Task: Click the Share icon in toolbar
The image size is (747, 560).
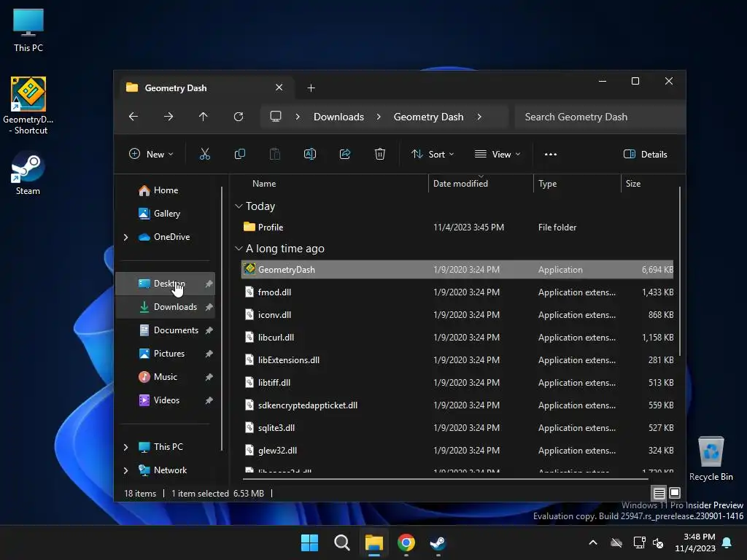Action: tap(345, 154)
